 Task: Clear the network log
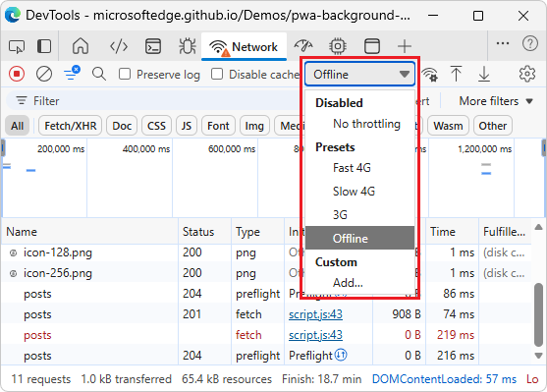(x=44, y=74)
